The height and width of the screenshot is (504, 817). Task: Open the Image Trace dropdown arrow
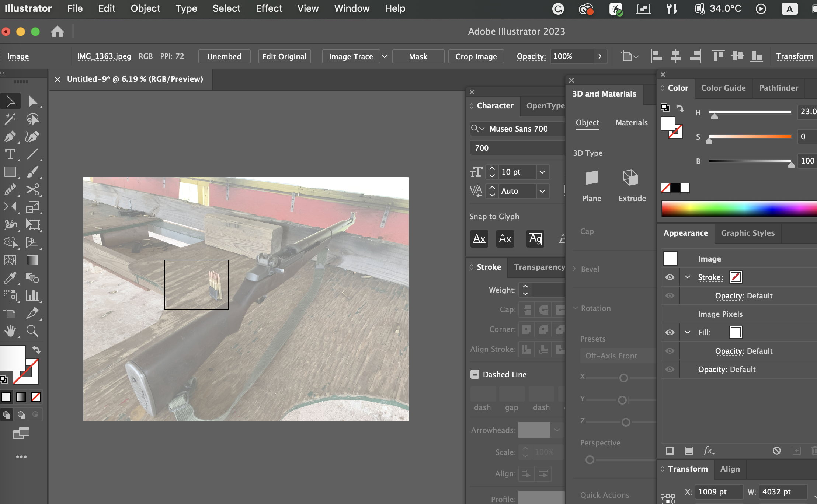[x=385, y=56]
